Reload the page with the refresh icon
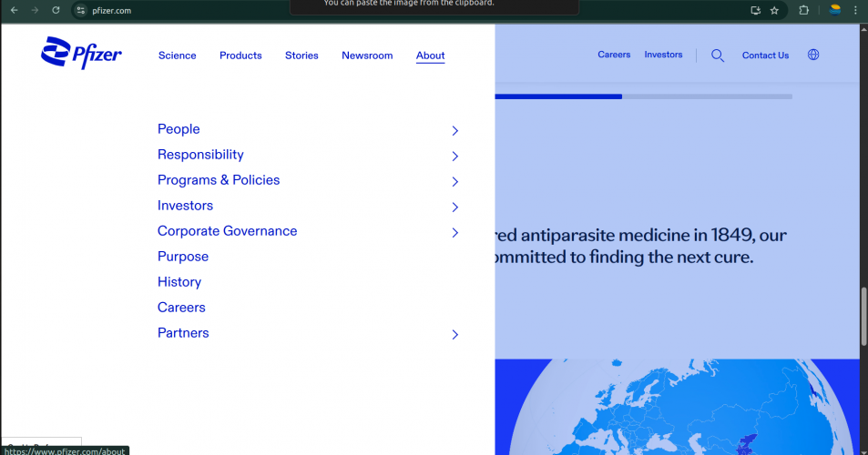Viewport: 868px width, 455px height. pyautogui.click(x=56, y=10)
